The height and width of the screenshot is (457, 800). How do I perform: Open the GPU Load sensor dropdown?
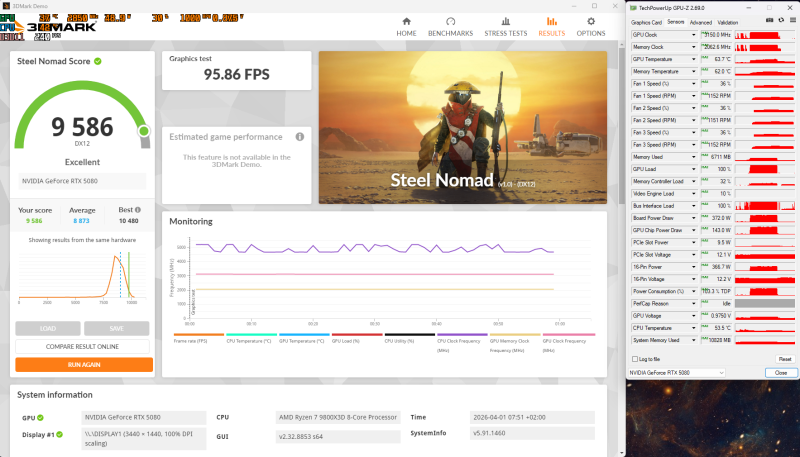pos(693,169)
